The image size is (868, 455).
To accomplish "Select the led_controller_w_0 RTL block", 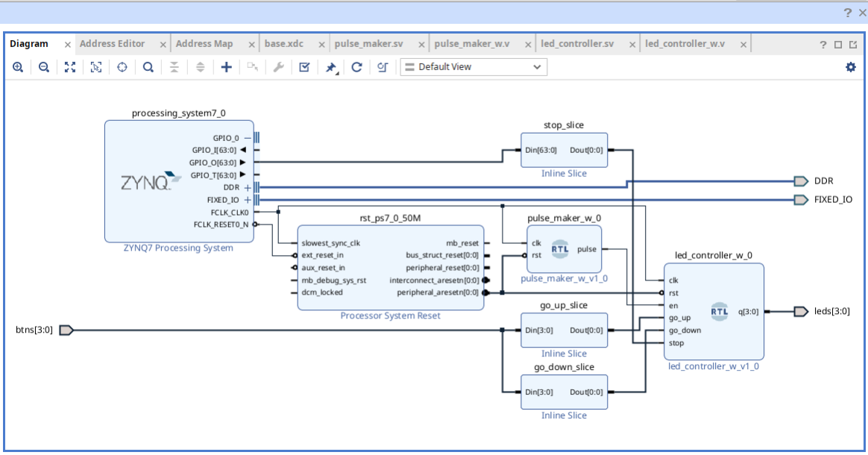I will click(x=713, y=312).
